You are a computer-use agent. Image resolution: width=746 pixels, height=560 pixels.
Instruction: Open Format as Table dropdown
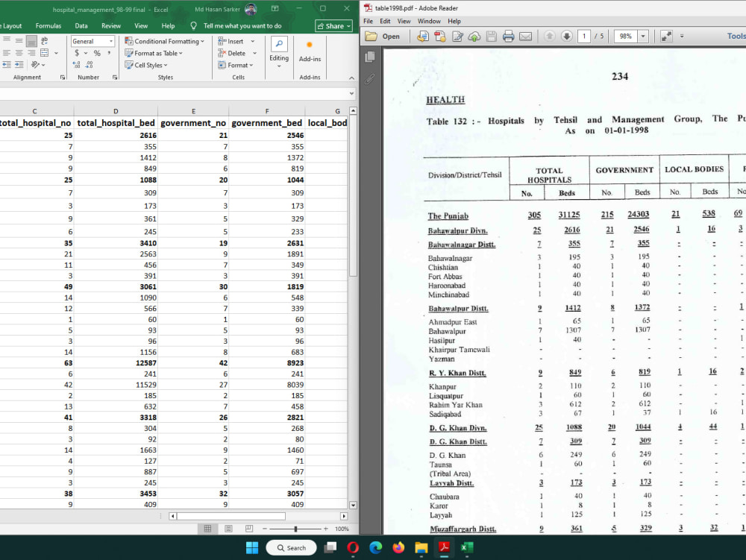154,53
